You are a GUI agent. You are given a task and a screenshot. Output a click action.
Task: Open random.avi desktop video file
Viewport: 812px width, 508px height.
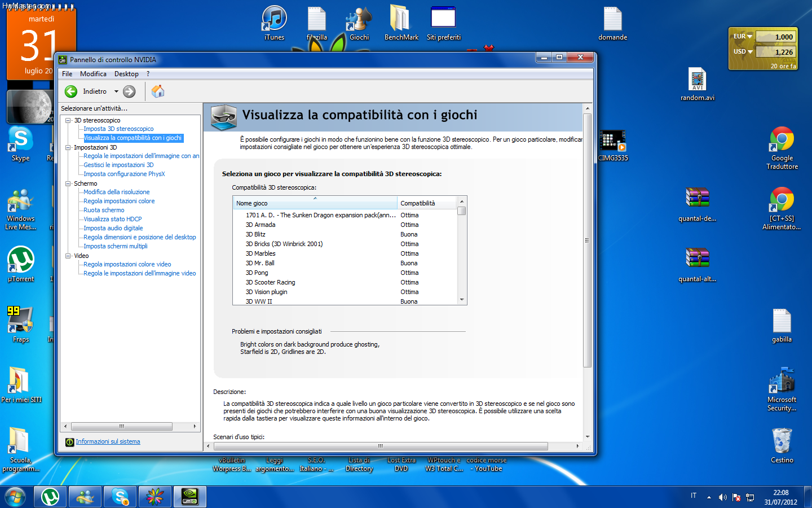tap(698, 84)
